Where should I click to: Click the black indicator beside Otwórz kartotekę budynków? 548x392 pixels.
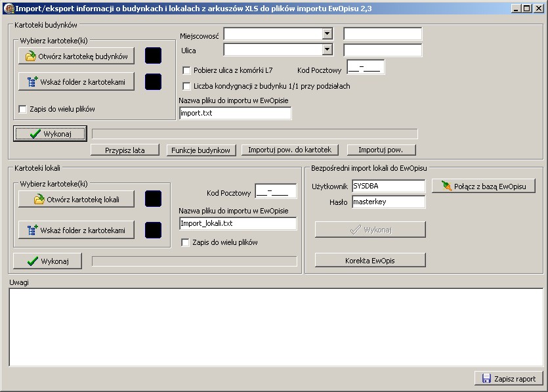click(x=153, y=56)
